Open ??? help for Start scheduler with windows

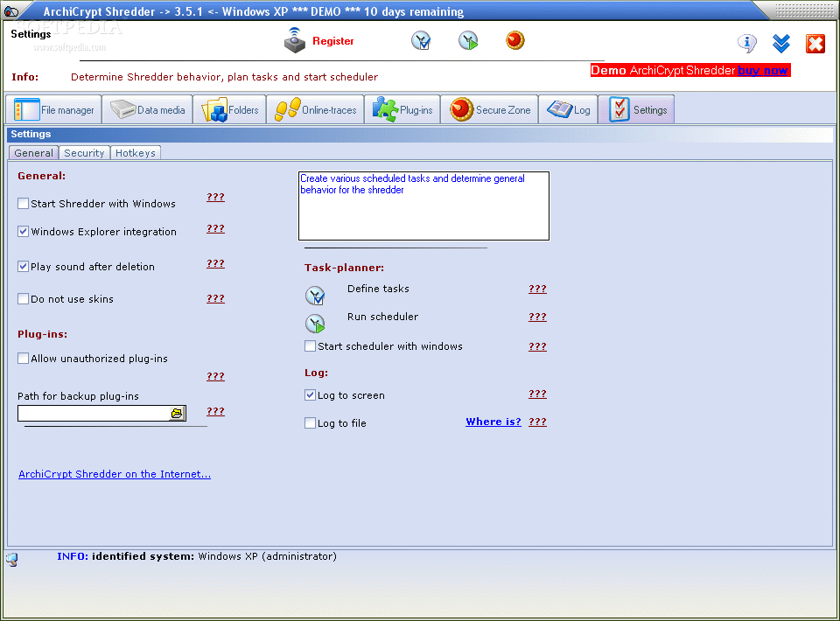point(537,346)
